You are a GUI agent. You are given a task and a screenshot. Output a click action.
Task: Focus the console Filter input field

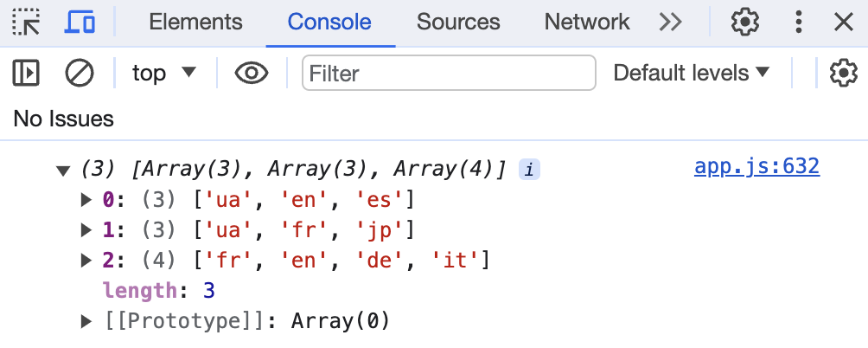click(x=449, y=74)
